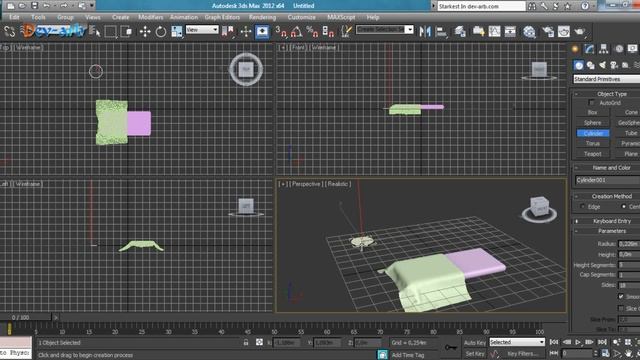
Task: Open the Selected key filter dropdown
Action: tap(517, 342)
